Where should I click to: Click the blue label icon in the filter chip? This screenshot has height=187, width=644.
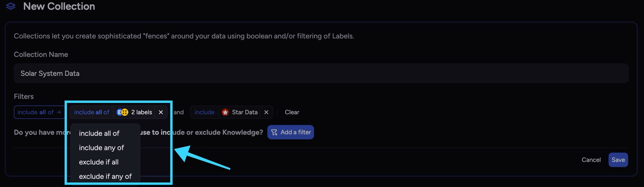coord(119,112)
